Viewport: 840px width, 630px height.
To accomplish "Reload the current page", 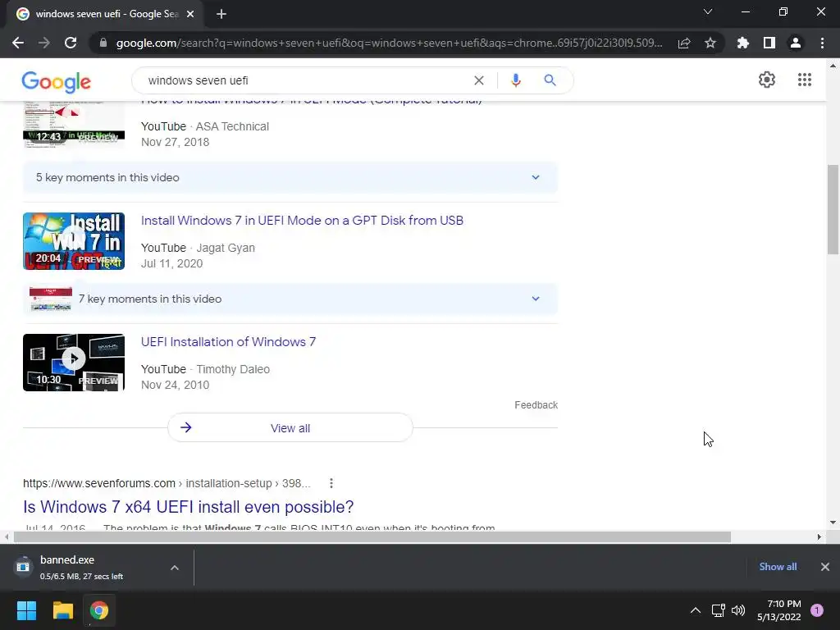I will 71,43.
